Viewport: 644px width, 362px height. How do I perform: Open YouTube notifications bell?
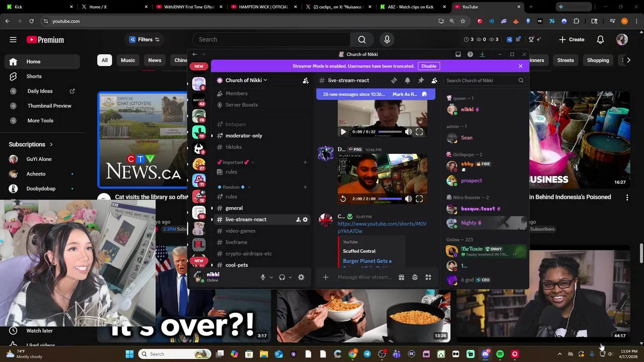[x=600, y=40]
